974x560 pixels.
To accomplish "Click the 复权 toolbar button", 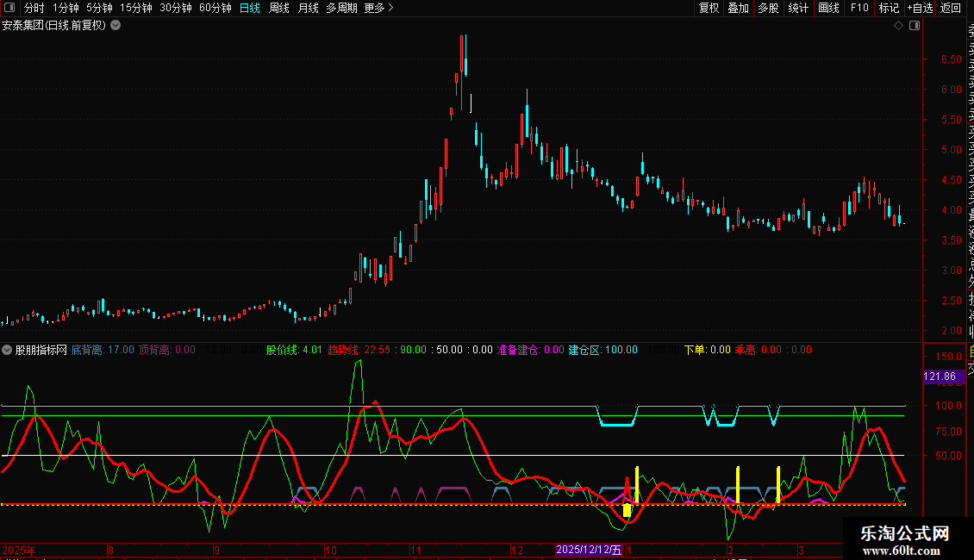I will (x=709, y=8).
